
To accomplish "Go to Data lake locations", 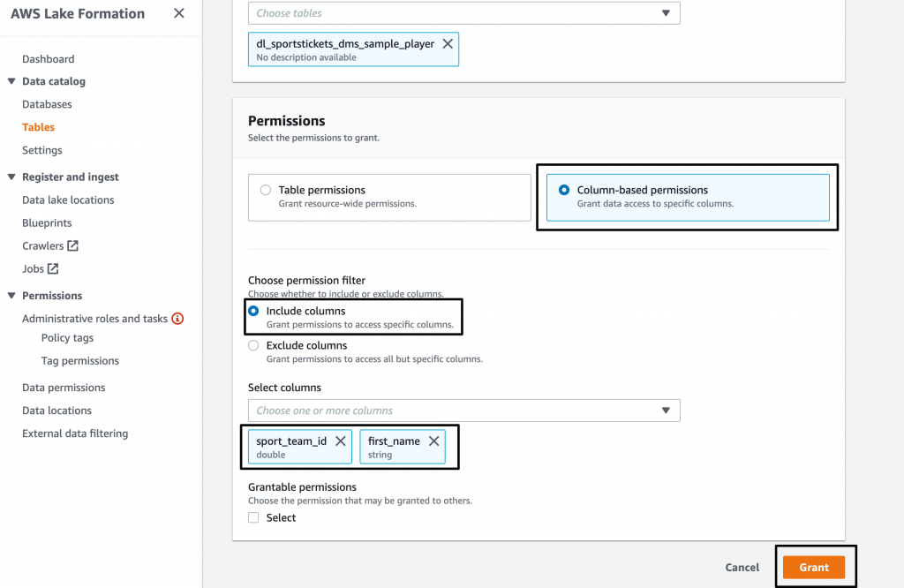I will 68,200.
